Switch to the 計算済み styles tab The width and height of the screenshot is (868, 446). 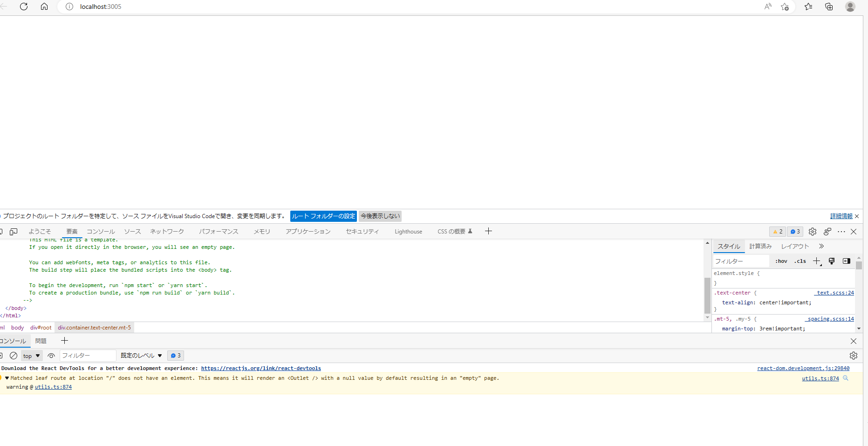point(760,247)
